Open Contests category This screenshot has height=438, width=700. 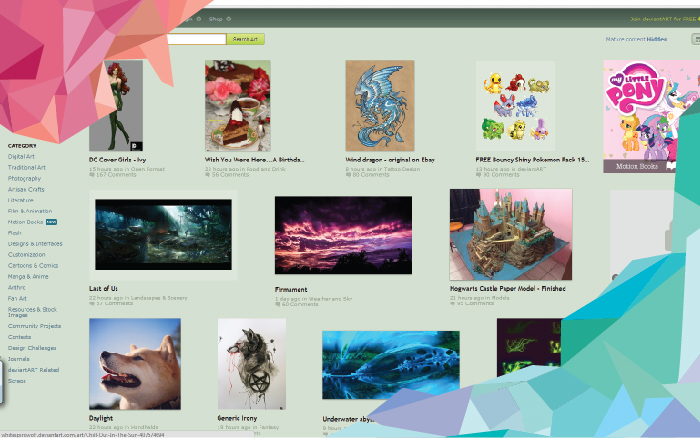[19, 337]
